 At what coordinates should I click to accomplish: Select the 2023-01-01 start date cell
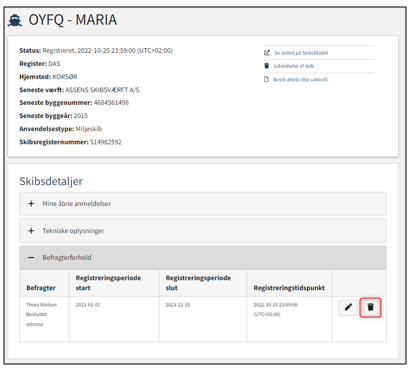(114, 319)
